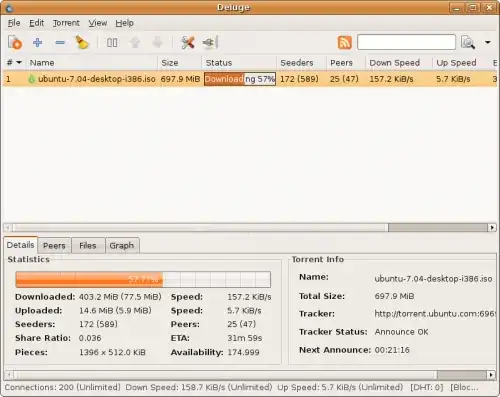This screenshot has width=500, height=397.
Task: Select the ubuntu-7.04-desktop-i386.iso torrent row
Action: (250, 79)
